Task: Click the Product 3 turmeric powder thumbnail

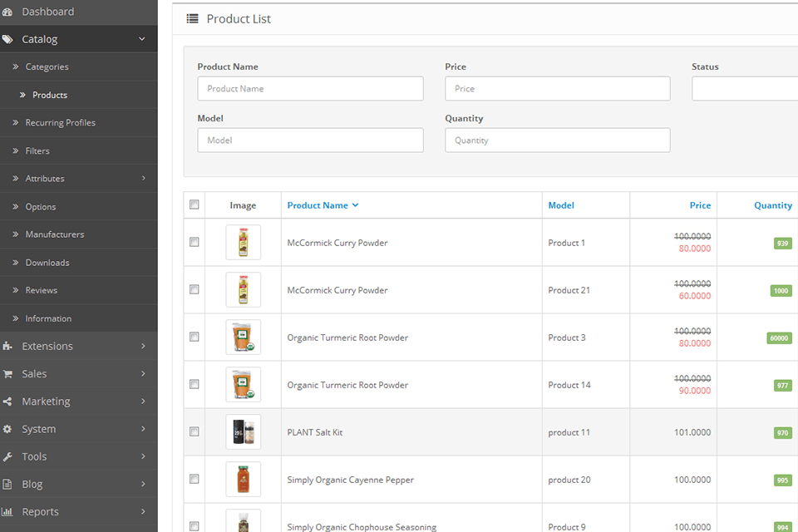Action: coord(244,337)
